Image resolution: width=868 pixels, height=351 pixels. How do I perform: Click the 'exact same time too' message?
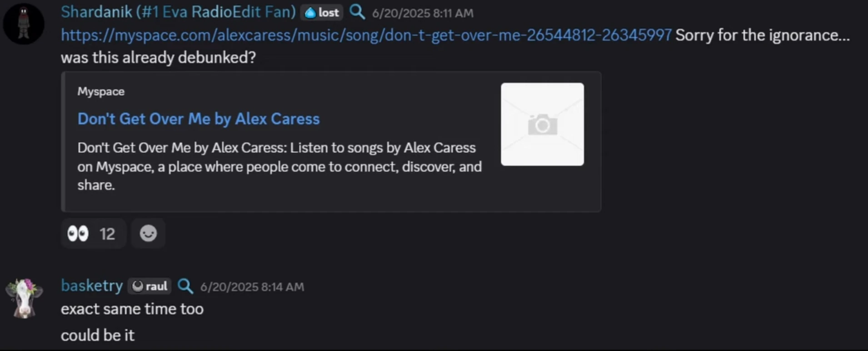[132, 309]
